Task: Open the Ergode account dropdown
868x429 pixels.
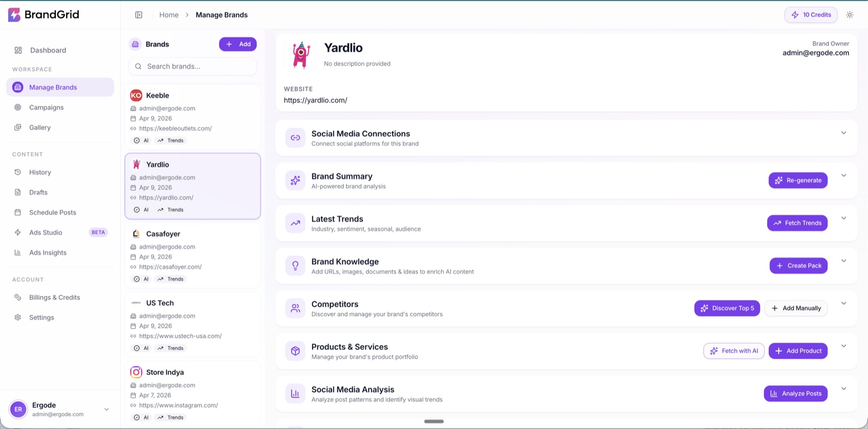Action: pos(106,409)
